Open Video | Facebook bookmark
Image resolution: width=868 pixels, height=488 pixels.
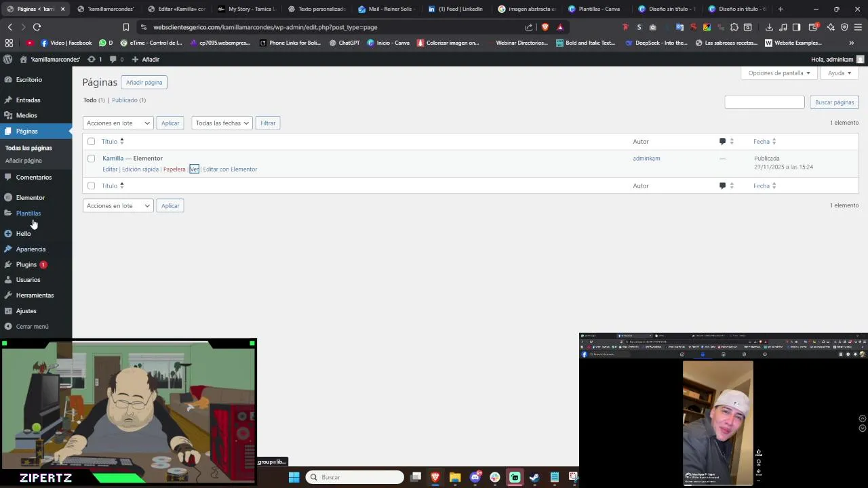click(x=66, y=43)
